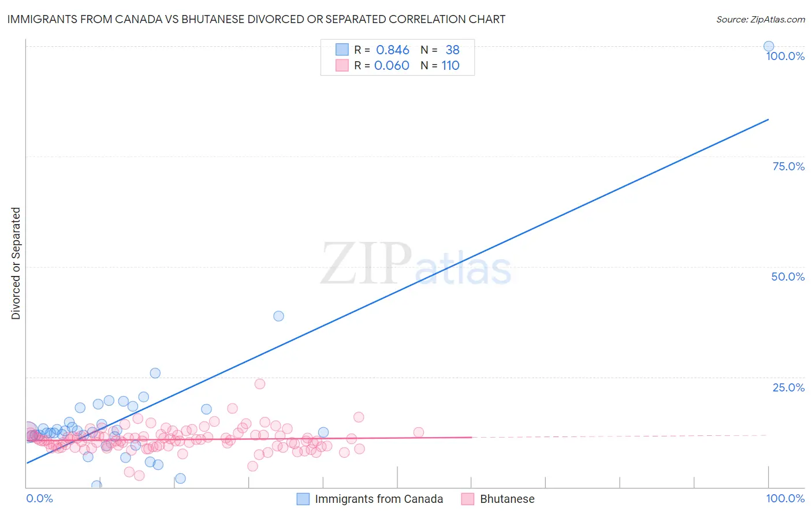Click the 75.0% y-axis tick label
Viewport: 812px width, 515px height.
coord(788,166)
